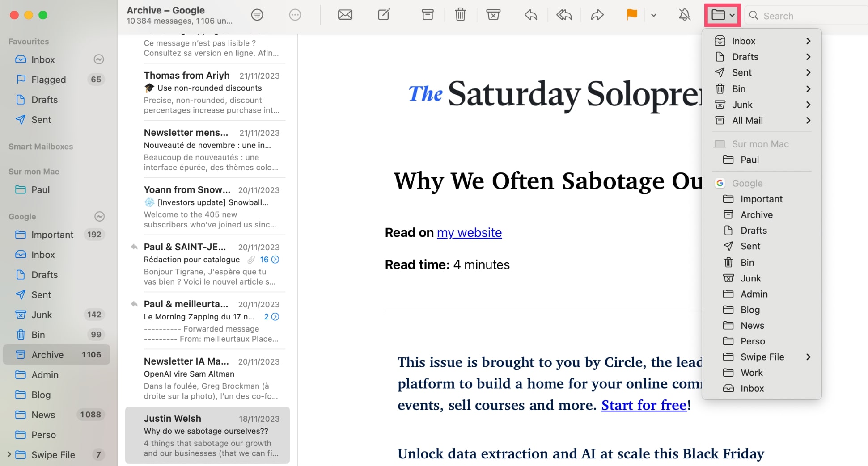Click the Reply All toolbar icon
This screenshot has height=466, width=868.
coord(564,15)
